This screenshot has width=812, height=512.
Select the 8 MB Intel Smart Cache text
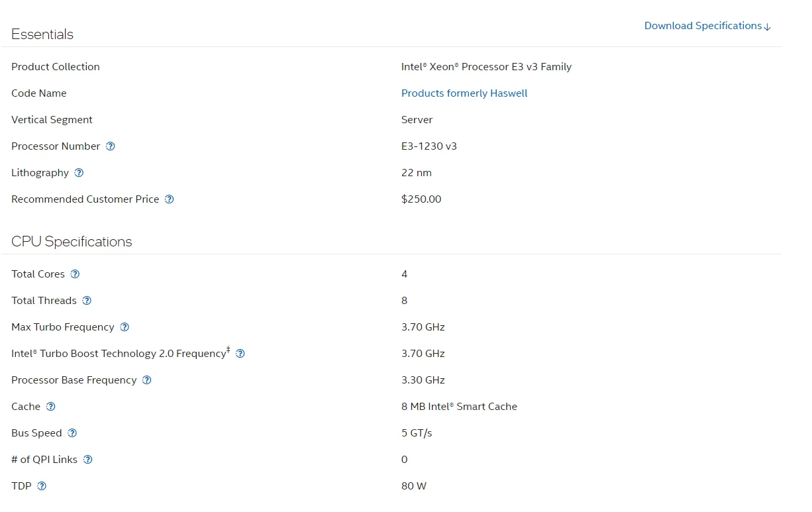(x=459, y=407)
